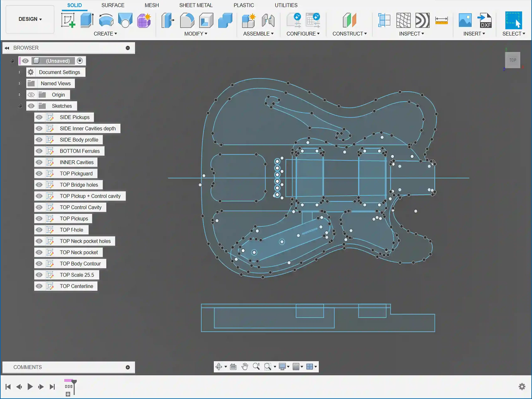Hide the SIDE Pickups sketch

[39, 117]
